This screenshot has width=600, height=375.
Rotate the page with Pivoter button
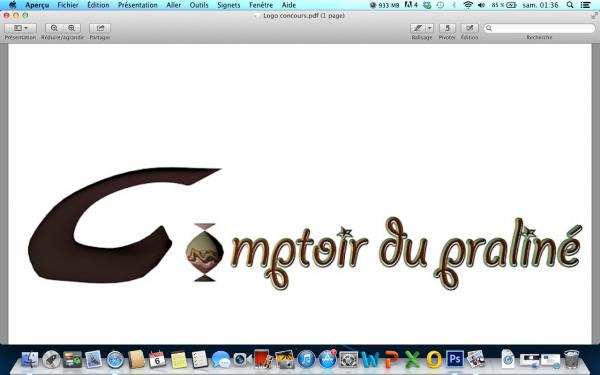click(447, 28)
